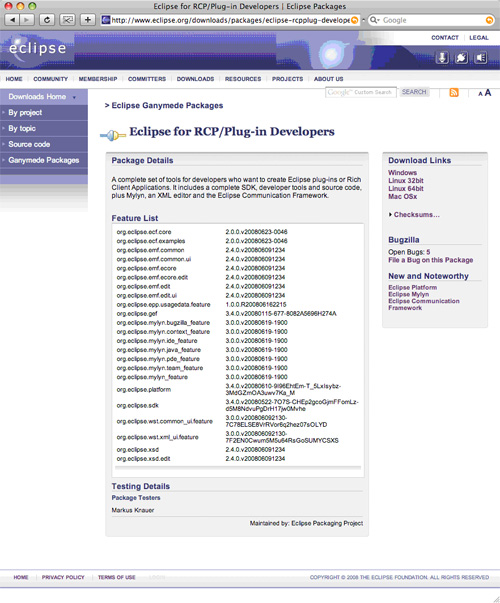Select Ganymede Packages in the sidebar

[x=44, y=160]
